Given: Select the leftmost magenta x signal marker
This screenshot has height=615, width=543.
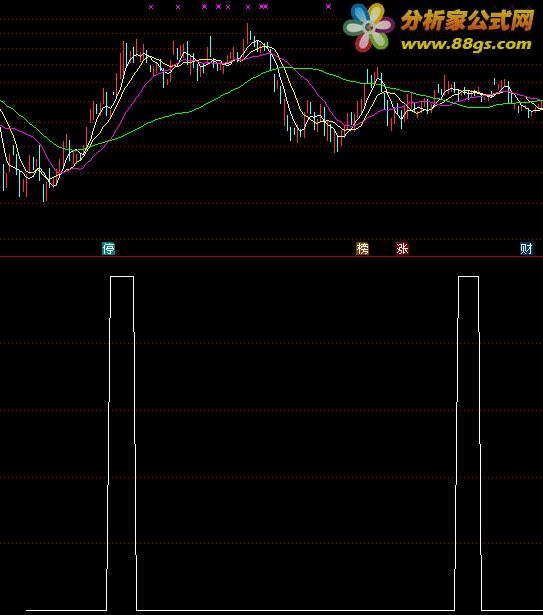Looking at the screenshot, I should [x=151, y=7].
